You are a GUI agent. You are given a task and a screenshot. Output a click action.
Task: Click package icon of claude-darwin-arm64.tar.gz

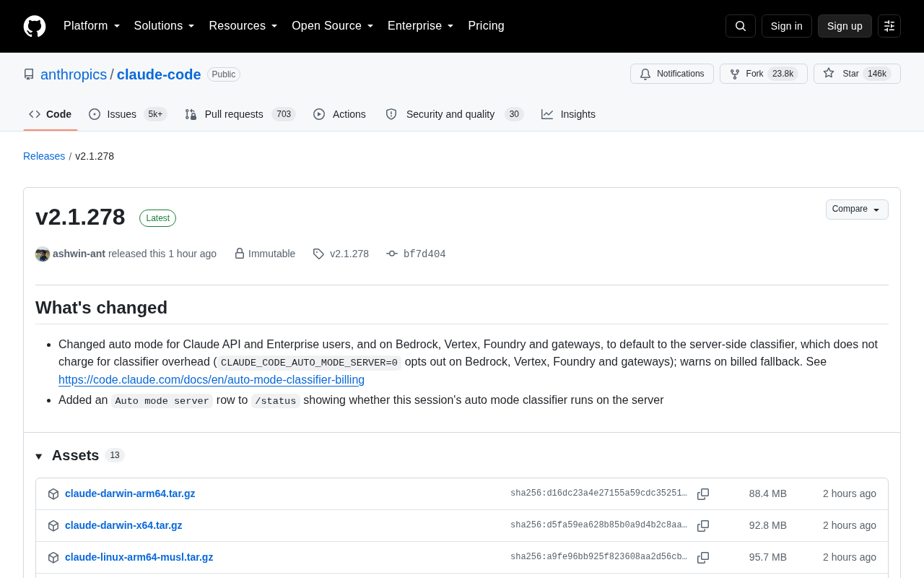point(53,494)
